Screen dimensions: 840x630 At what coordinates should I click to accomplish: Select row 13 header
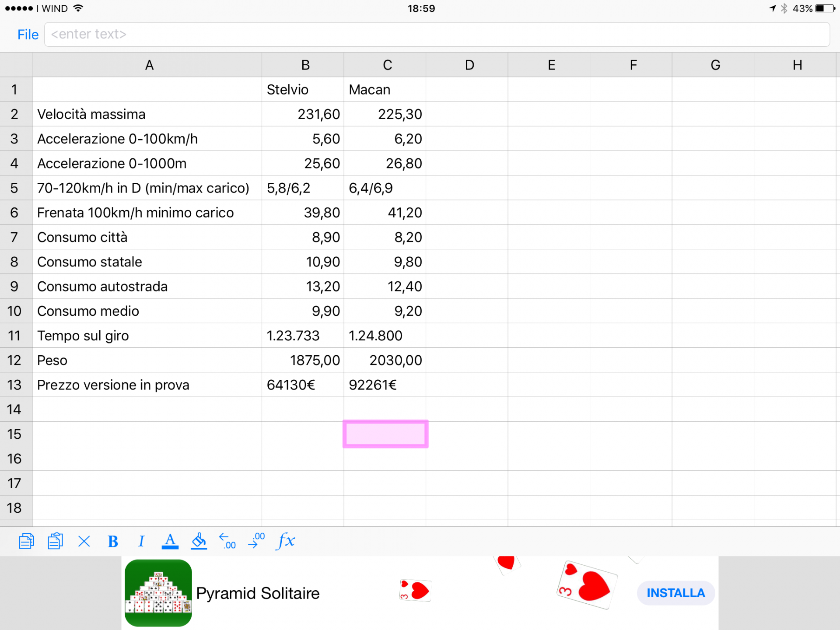point(16,385)
